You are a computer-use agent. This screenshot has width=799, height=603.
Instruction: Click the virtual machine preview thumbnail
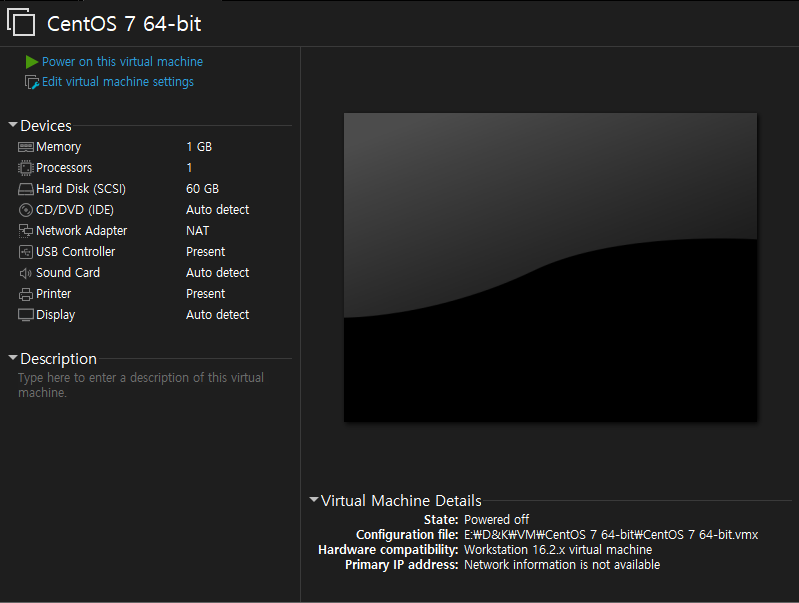550,268
